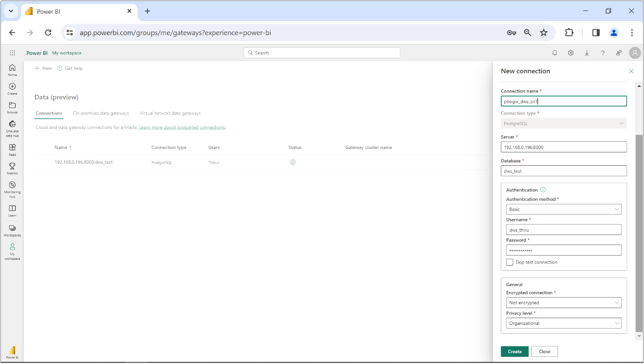Open Workspaces in the left sidebar
Image resolution: width=644 pixels, height=364 pixels.
pos(12,231)
